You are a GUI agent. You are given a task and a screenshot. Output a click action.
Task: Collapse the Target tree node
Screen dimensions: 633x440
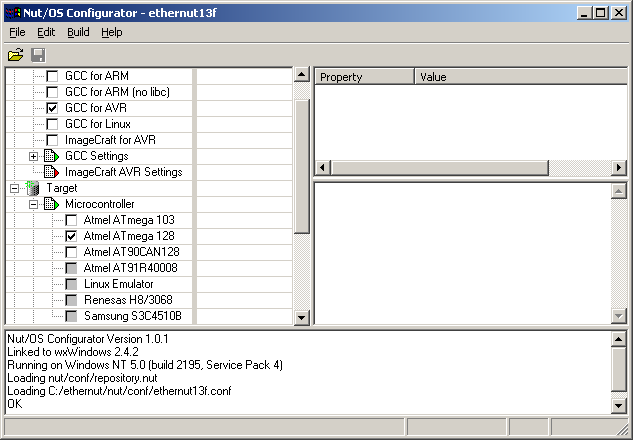(14, 188)
